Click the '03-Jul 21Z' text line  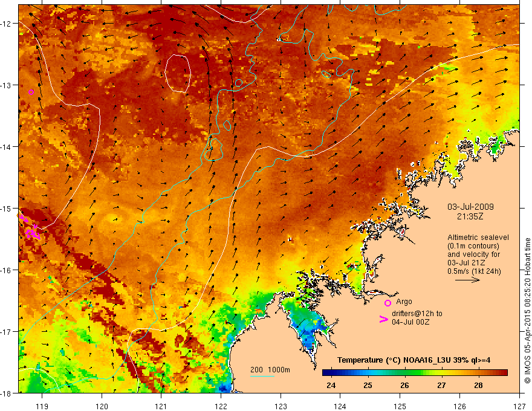pos(466,263)
